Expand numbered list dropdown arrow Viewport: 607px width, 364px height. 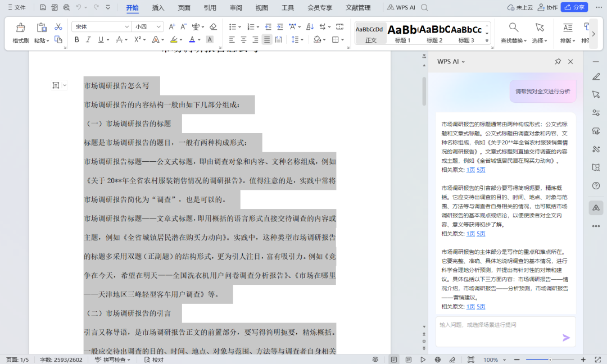(x=258, y=27)
